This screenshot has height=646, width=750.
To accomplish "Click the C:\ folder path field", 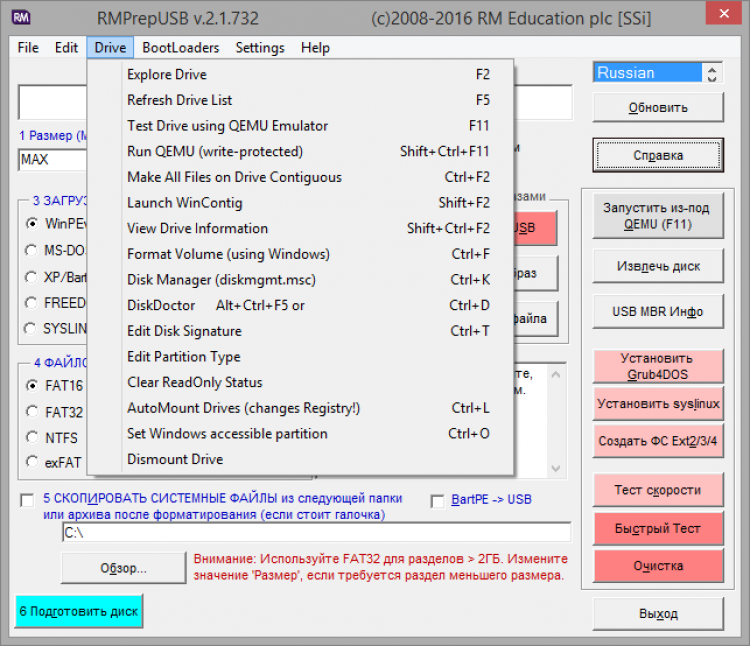I will (x=317, y=532).
